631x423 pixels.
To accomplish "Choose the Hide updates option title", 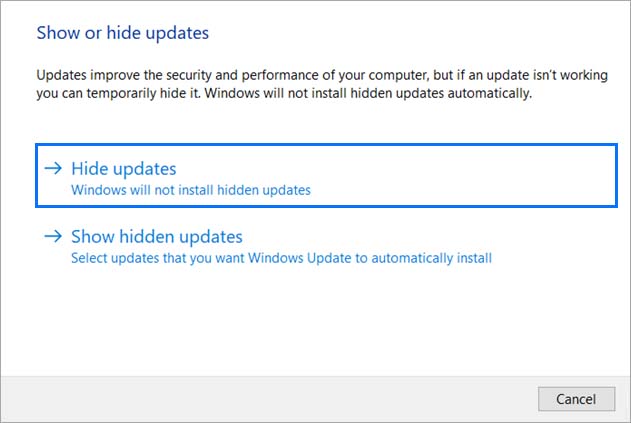I will click(x=124, y=170).
